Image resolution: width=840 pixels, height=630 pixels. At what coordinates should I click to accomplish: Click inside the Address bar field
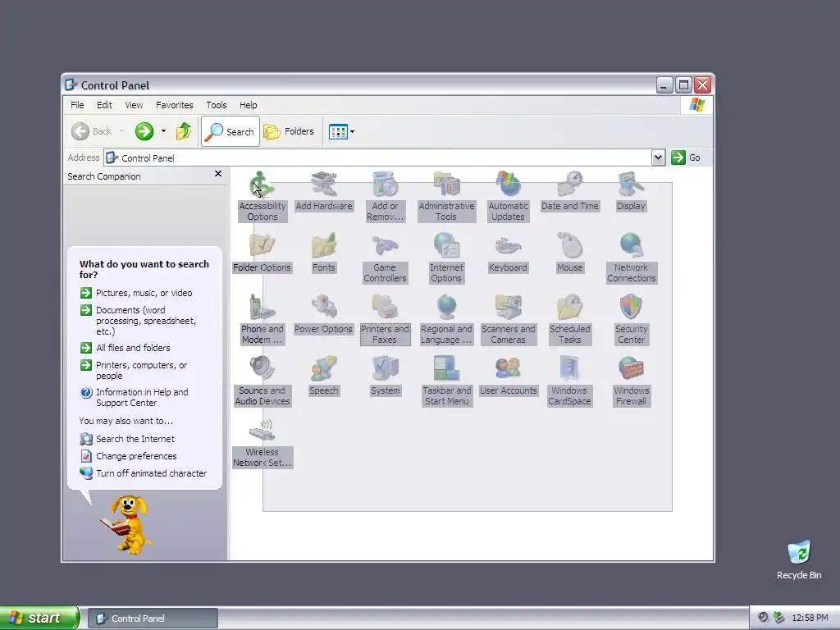point(377,157)
